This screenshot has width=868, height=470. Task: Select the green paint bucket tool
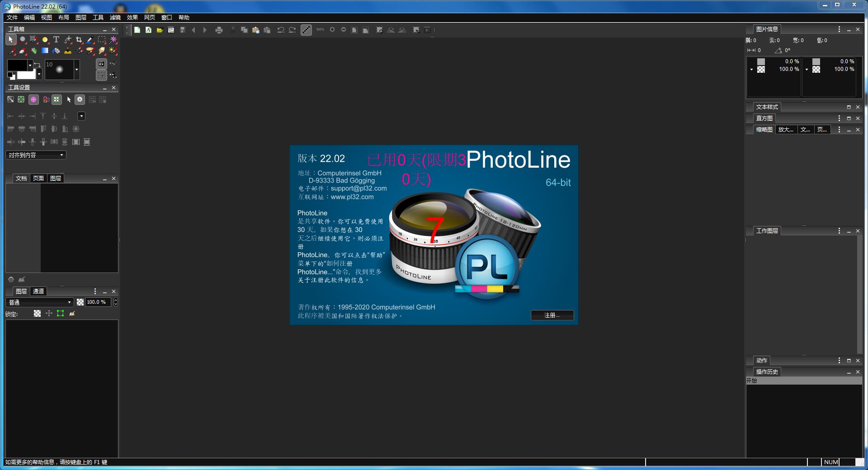tap(33, 51)
